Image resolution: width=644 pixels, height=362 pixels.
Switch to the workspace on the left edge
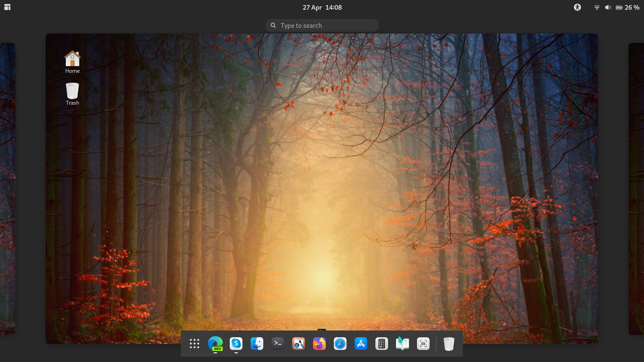click(x=8, y=189)
